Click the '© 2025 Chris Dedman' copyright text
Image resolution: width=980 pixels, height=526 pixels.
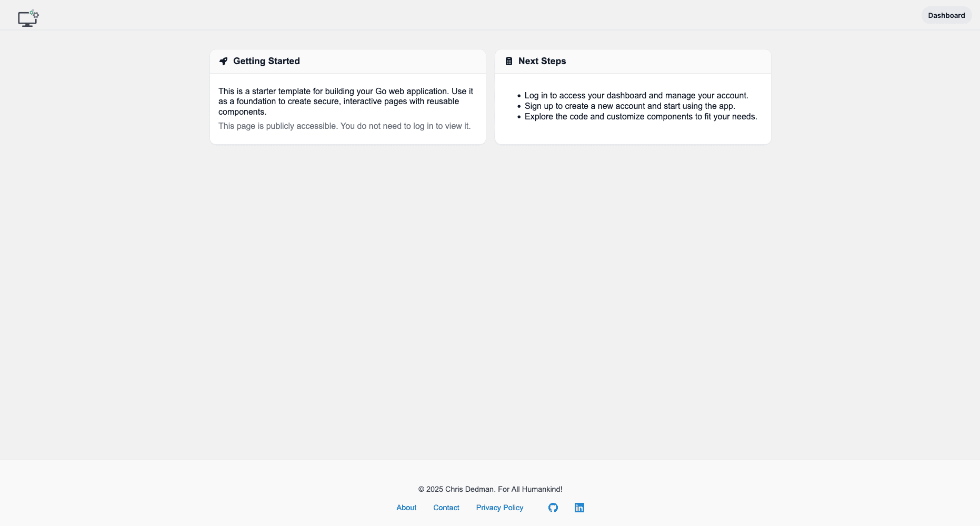[x=456, y=489]
